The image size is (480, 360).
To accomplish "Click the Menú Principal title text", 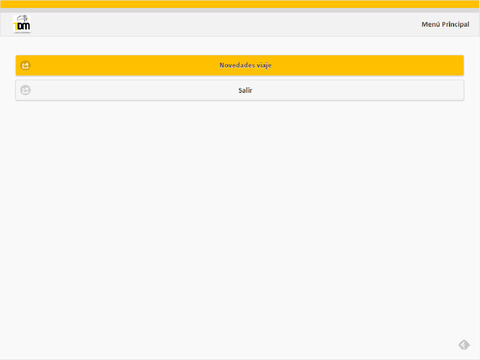I will coord(445,24).
